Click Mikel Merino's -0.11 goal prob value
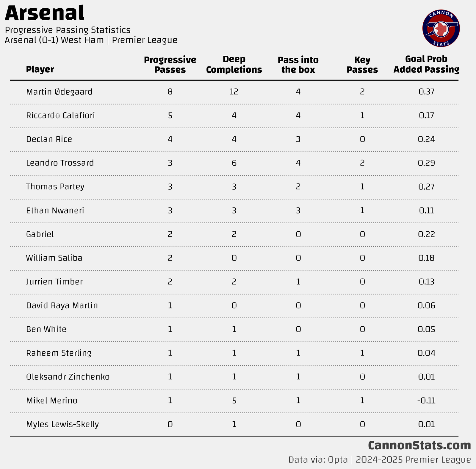The width and height of the screenshot is (476, 469). [426, 401]
